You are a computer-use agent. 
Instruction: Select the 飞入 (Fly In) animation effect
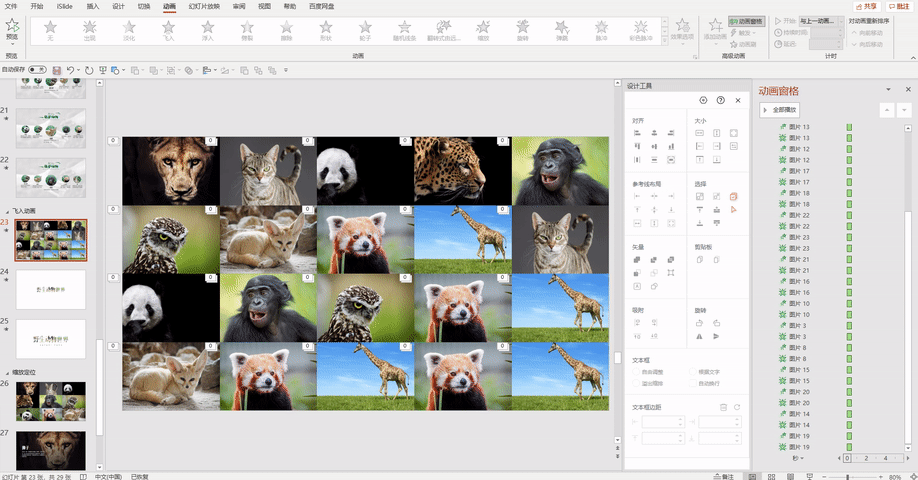(x=168, y=30)
